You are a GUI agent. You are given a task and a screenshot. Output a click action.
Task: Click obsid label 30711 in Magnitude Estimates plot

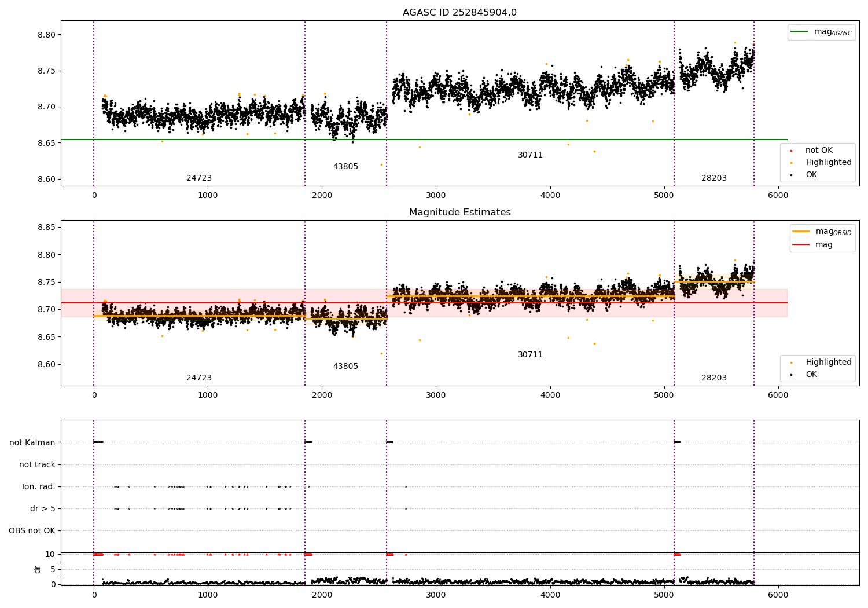[x=530, y=355]
